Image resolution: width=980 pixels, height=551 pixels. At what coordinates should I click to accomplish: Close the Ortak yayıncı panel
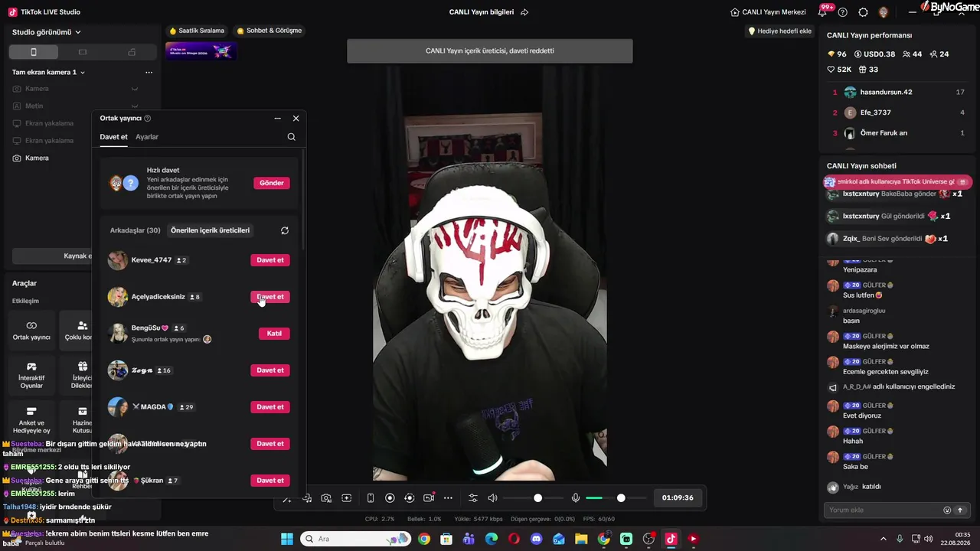click(x=296, y=119)
